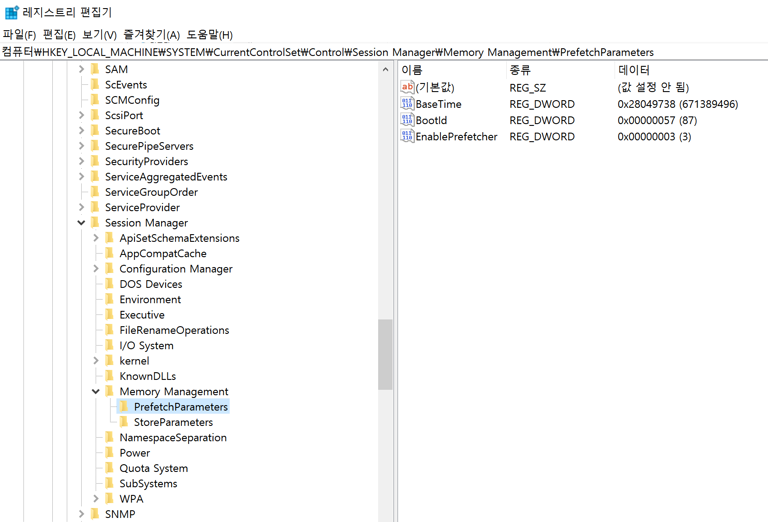Click the Registry Editor title bar icon
This screenshot has width=768, height=522.
(11, 12)
